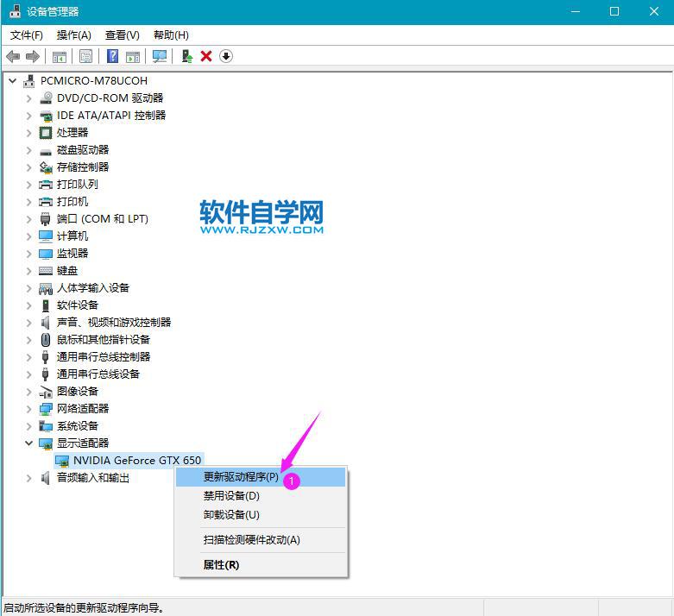Image resolution: width=674 pixels, height=616 pixels.
Task: Open the 查看(V) menu
Action: tap(122, 35)
